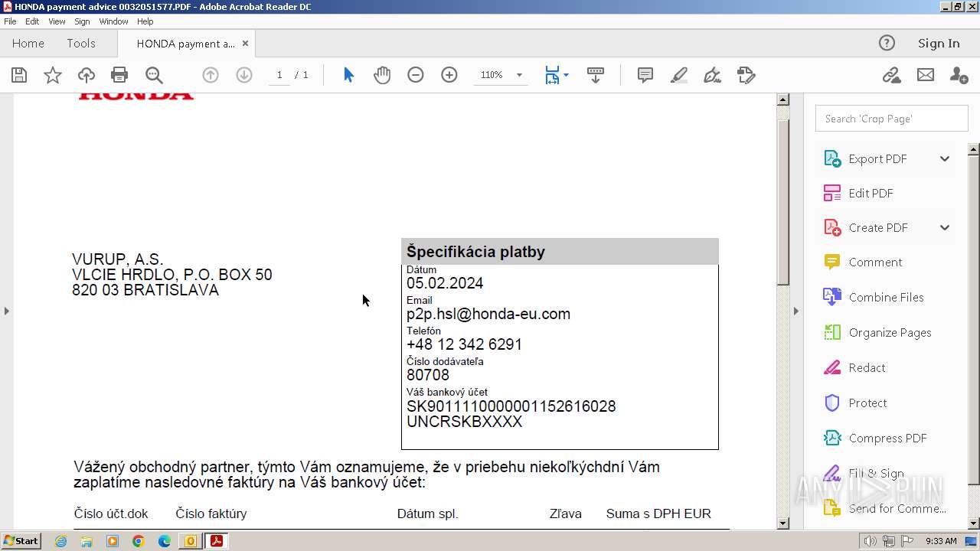Open Internet Explorer from the taskbar
The image size is (980, 551).
click(x=61, y=541)
